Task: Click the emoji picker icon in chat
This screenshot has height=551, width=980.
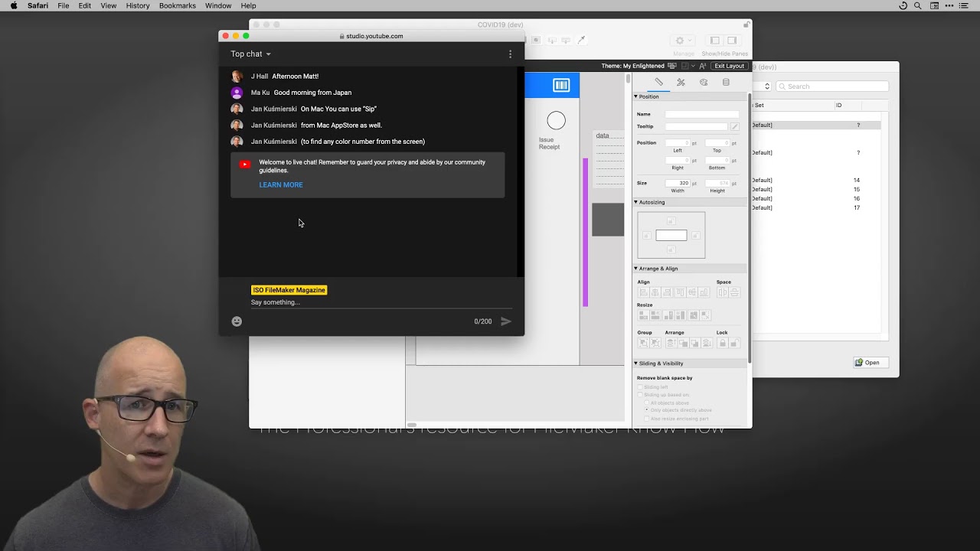Action: [x=237, y=321]
